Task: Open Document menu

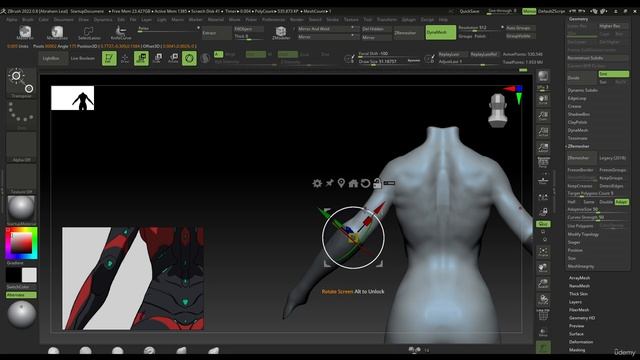Action: (64, 20)
